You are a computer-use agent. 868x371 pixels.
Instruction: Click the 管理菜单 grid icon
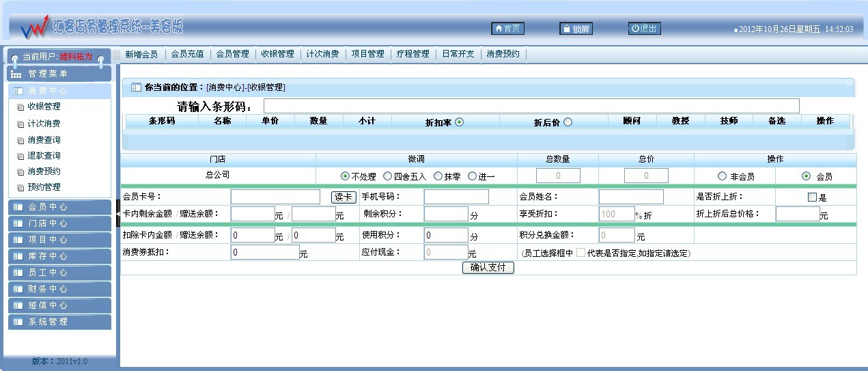click(x=16, y=74)
